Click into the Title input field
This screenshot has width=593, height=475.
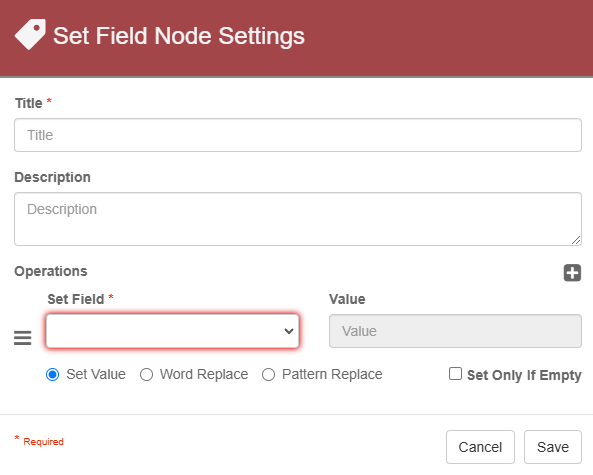[x=298, y=135]
